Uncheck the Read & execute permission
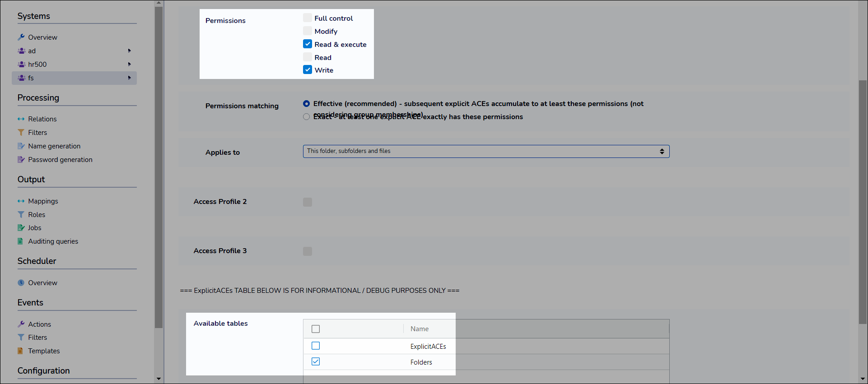Viewport: 868px width, 384px height. [x=308, y=44]
